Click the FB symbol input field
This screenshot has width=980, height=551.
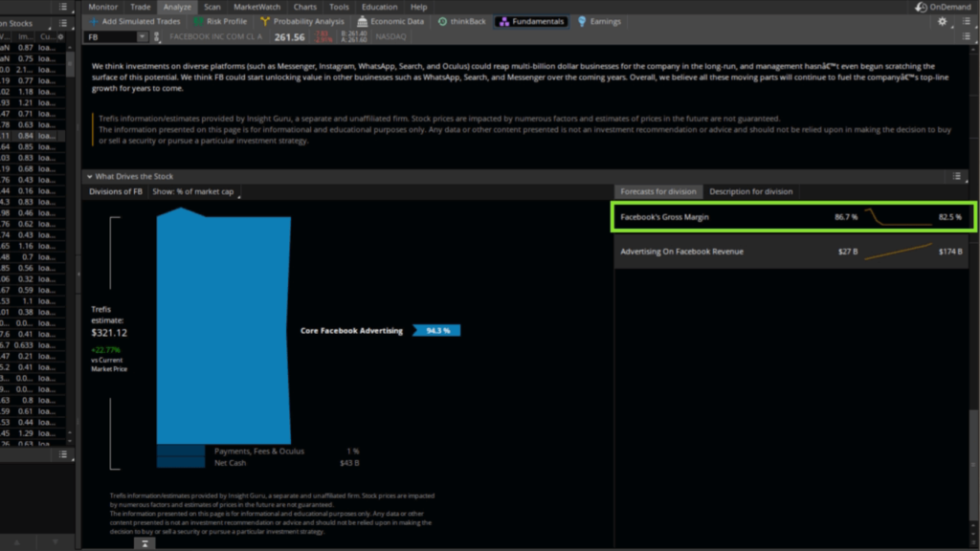tap(111, 37)
